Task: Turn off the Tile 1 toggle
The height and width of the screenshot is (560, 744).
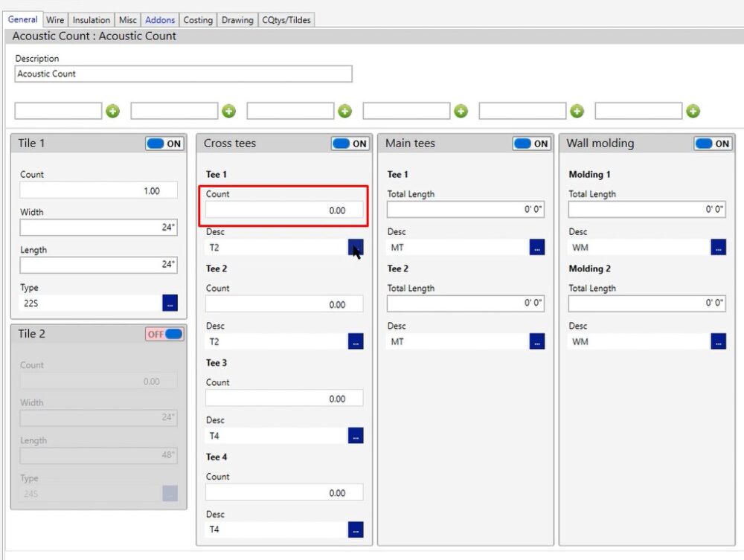Action: pyautogui.click(x=165, y=144)
